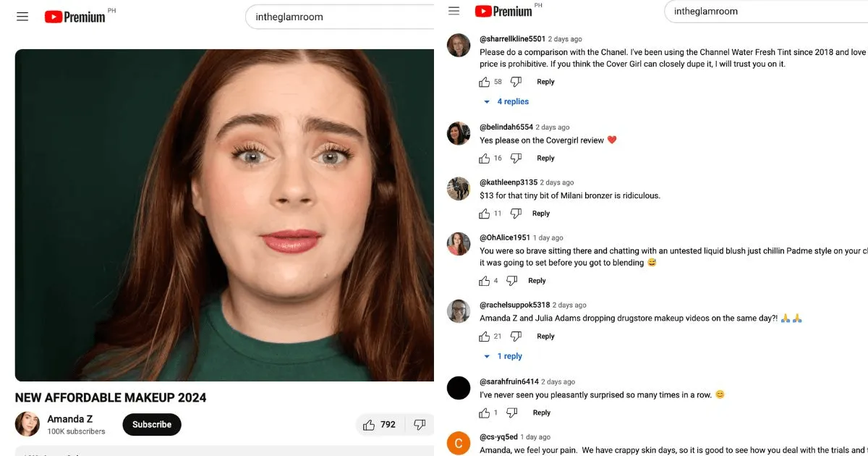Open the video title NEW AFFORDABLE MAKEUP 2024
The width and height of the screenshot is (868, 456).
pos(110,397)
